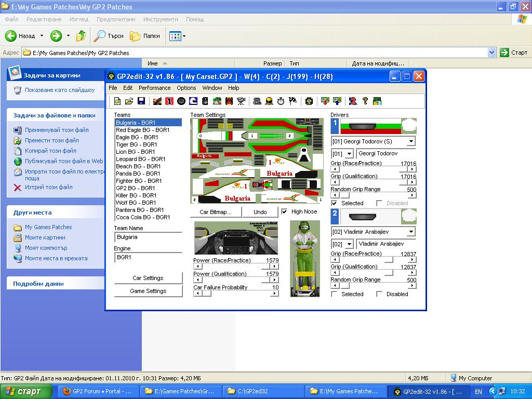
Task: Open the Georgi Todorov (S) driver dropdown
Action: [410, 141]
